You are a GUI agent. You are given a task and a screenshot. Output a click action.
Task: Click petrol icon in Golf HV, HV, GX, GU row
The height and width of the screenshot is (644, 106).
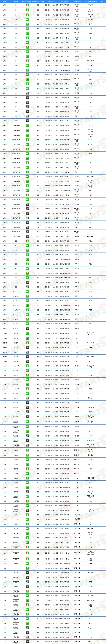[27, 450]
